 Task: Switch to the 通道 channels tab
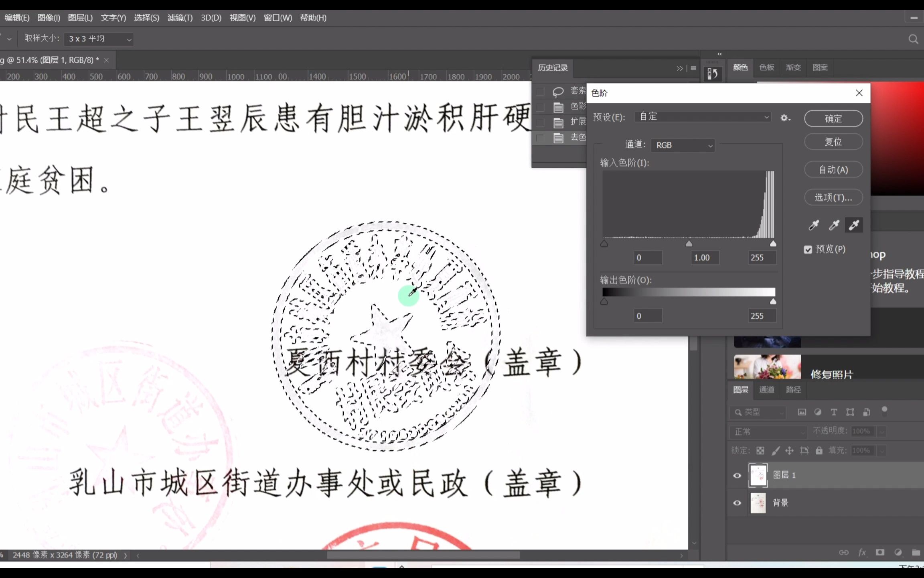[x=766, y=390]
